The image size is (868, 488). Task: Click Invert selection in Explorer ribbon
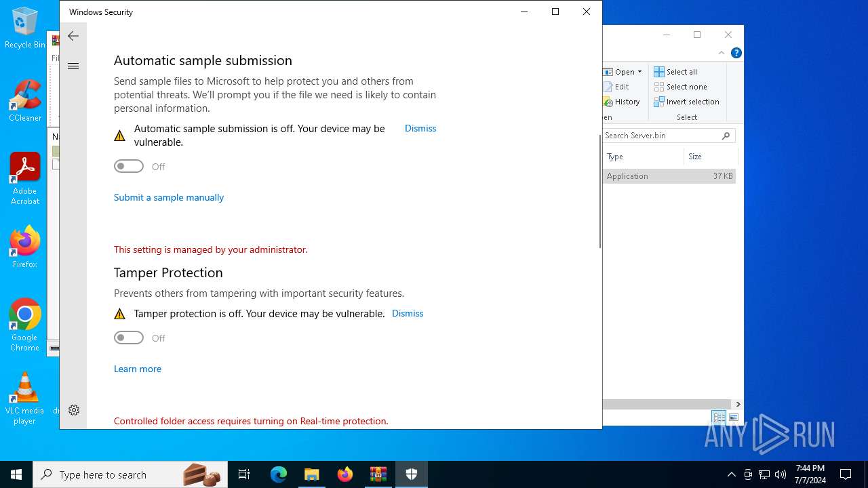(686, 102)
